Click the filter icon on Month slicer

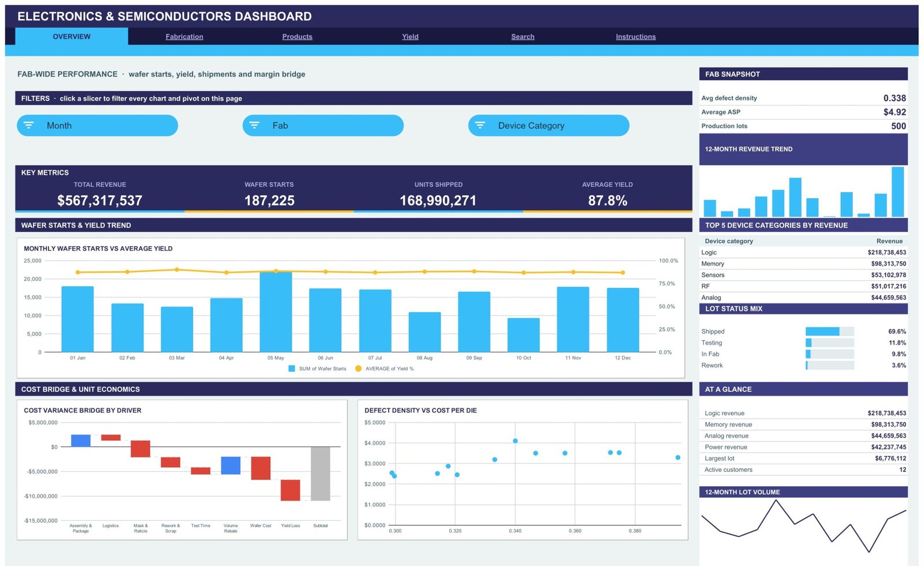(x=29, y=125)
